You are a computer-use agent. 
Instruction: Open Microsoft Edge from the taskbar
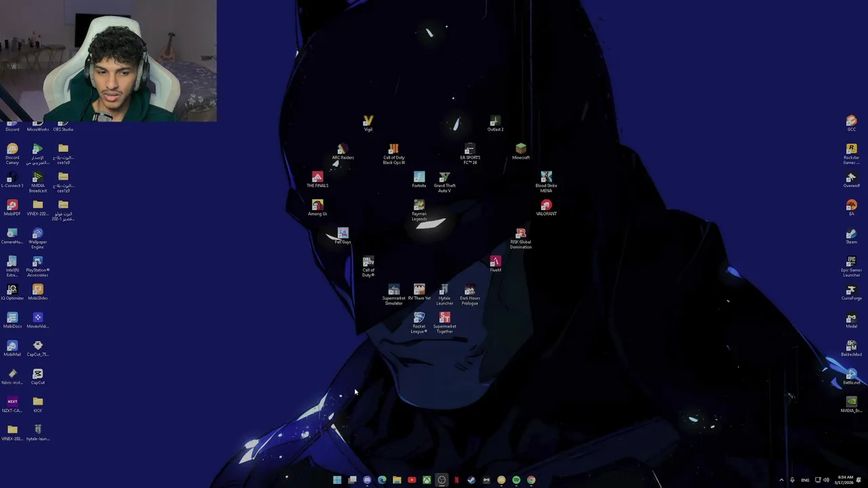(382, 480)
